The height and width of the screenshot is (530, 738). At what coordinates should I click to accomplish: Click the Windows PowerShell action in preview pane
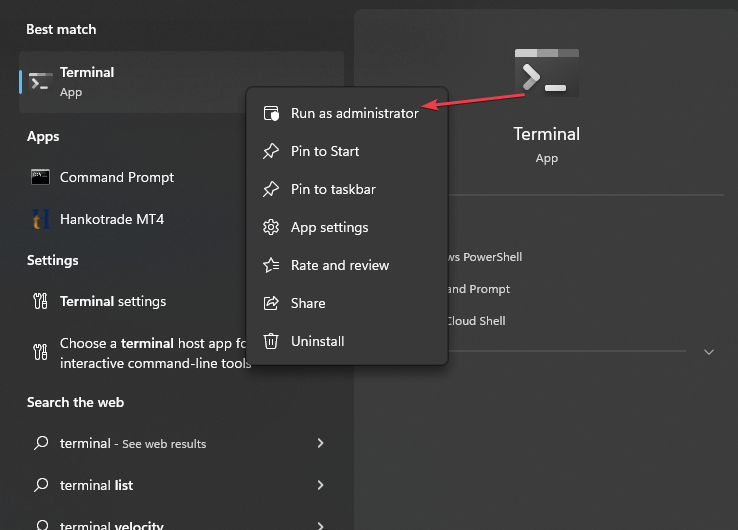[x=485, y=257]
